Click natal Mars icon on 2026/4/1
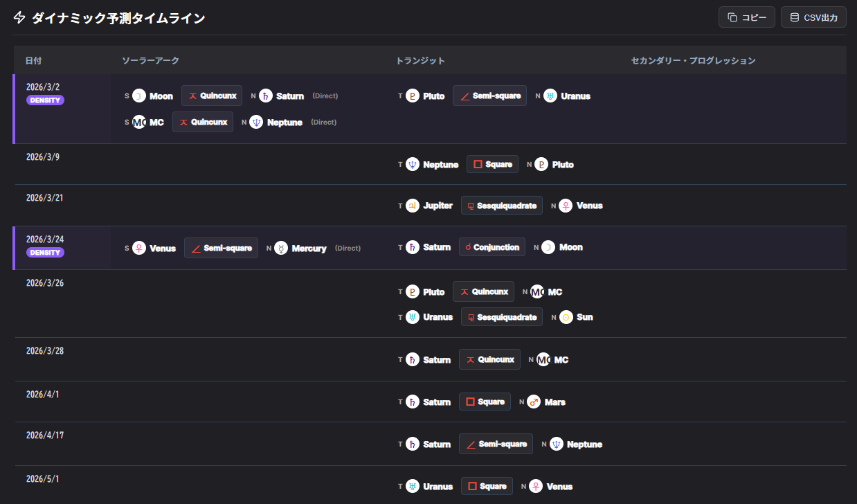The width and height of the screenshot is (857, 504). pos(534,402)
